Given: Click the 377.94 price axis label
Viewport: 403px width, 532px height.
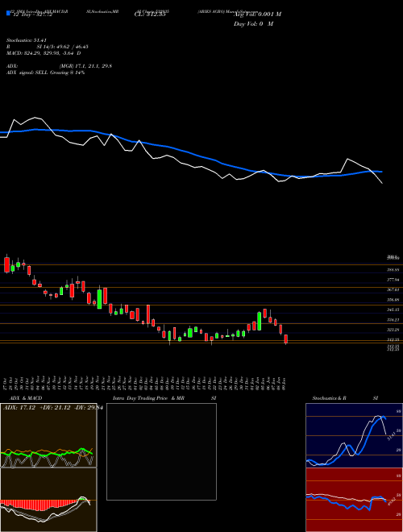Looking at the screenshot, I should click(x=393, y=280).
